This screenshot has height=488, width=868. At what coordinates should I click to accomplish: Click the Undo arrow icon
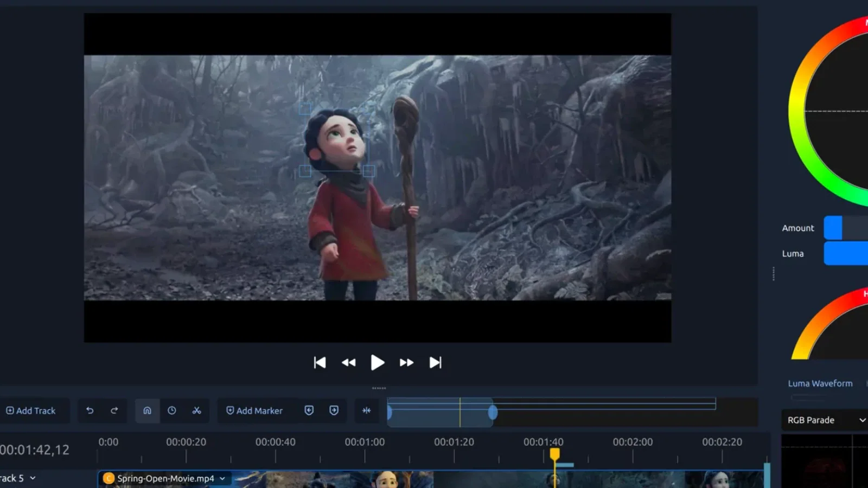point(90,410)
